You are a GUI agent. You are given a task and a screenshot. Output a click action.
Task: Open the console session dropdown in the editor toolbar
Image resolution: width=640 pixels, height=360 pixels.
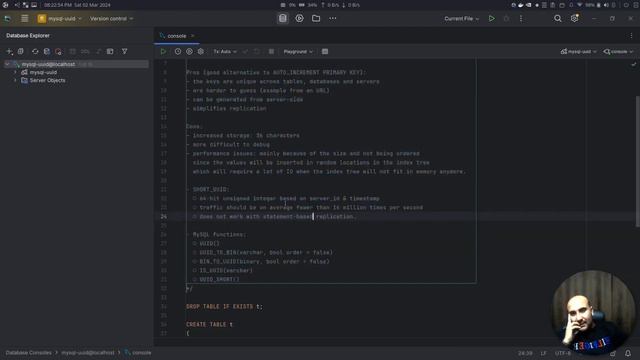(x=618, y=51)
